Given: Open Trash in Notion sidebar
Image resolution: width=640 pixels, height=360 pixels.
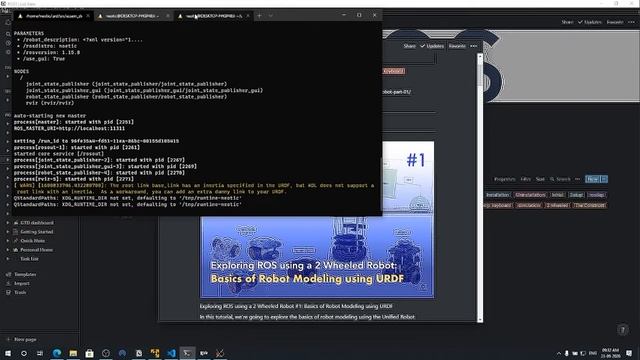Looking at the screenshot, I should point(20,292).
